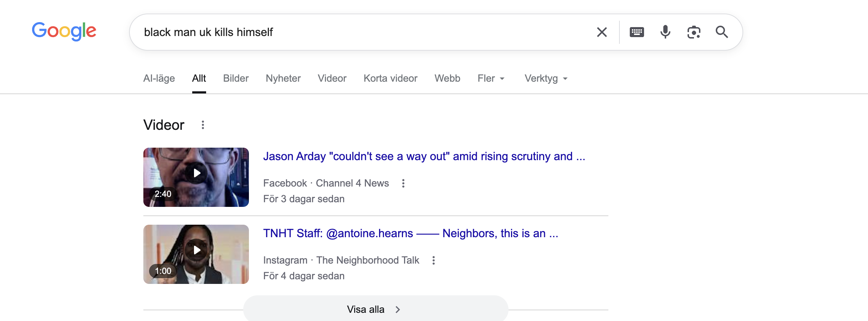Clear the search query with X icon
This screenshot has width=868, height=321.
[x=602, y=32]
